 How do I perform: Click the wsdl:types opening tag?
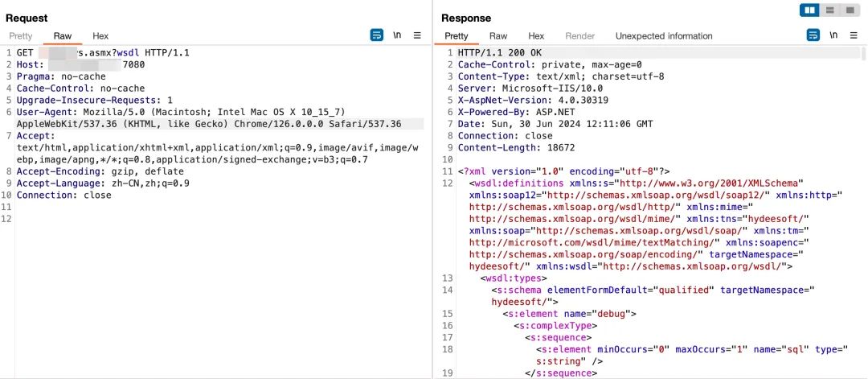513,278
